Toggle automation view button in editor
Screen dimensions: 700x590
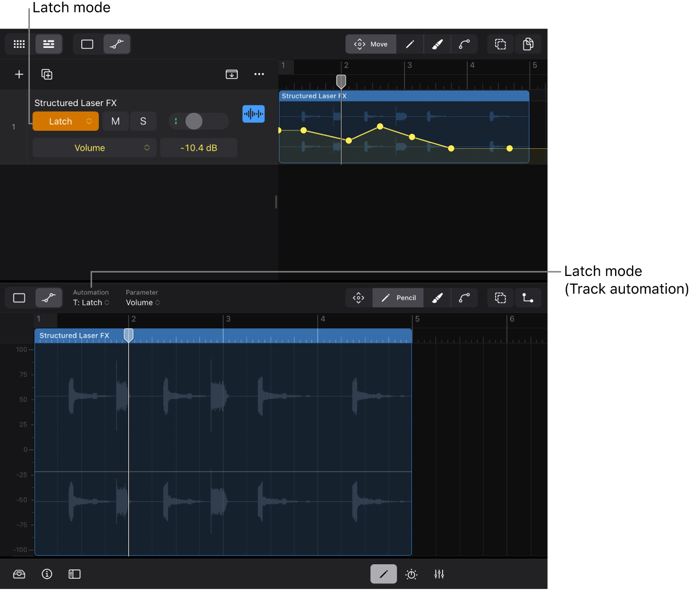[49, 298]
